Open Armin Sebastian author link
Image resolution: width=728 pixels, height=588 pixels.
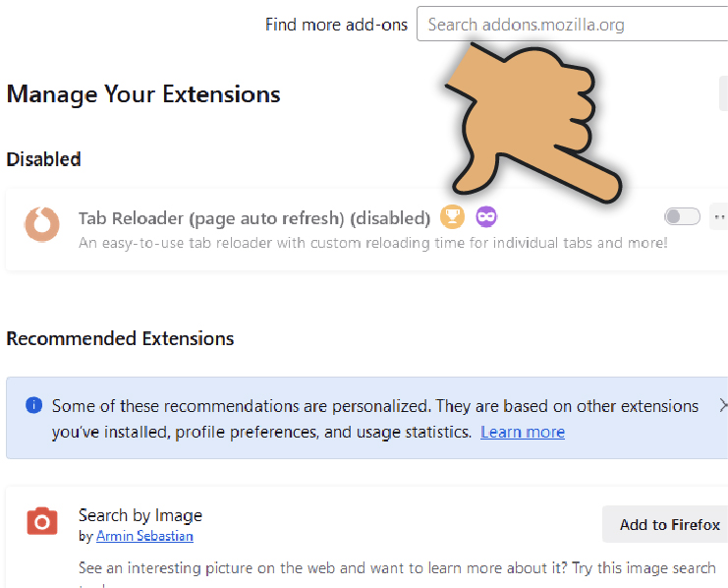(x=144, y=536)
